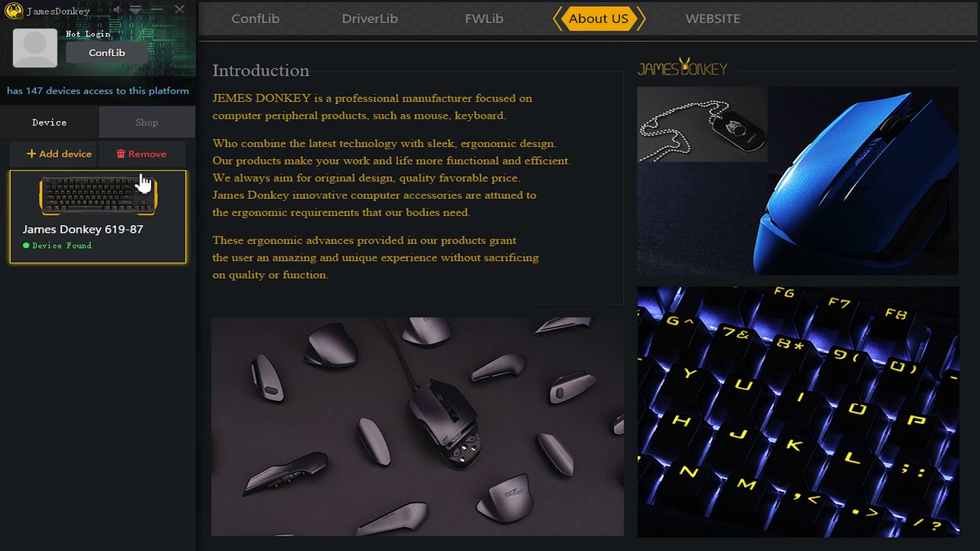Select James Donkey 619-87 keyboard device

pos(98,217)
